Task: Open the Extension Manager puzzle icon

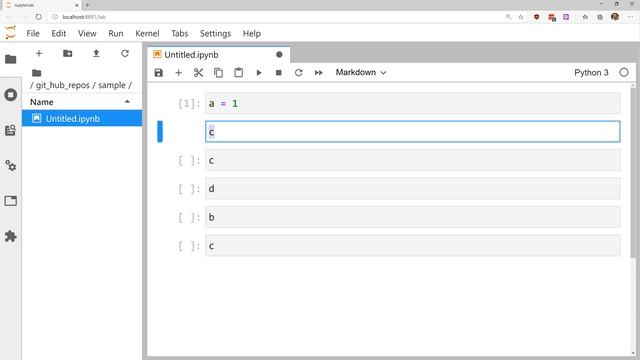Action: pyautogui.click(x=11, y=236)
